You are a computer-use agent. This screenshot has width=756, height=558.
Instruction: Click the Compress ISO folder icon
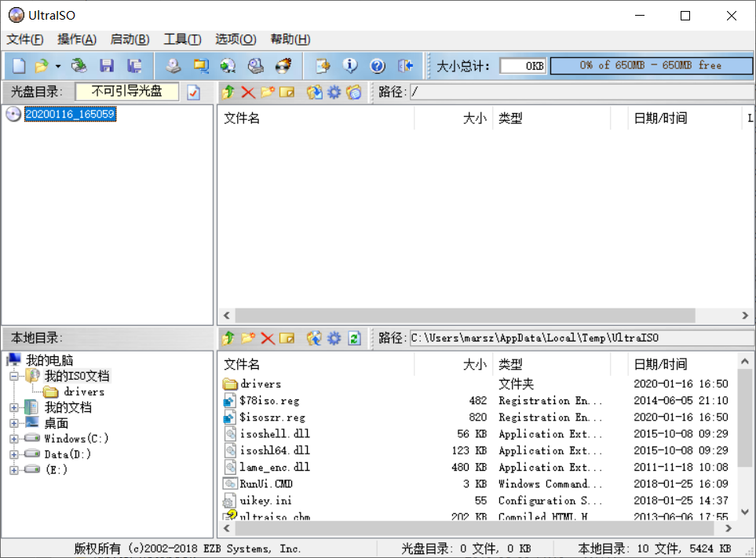[200, 66]
